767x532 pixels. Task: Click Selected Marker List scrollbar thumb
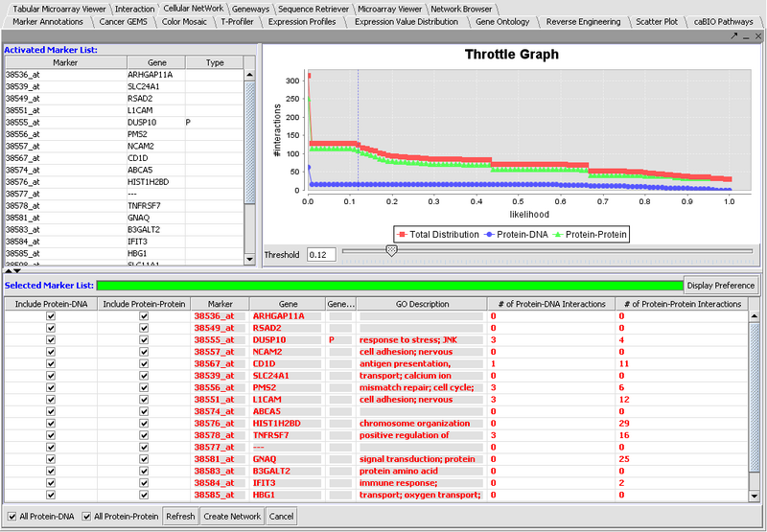754,396
